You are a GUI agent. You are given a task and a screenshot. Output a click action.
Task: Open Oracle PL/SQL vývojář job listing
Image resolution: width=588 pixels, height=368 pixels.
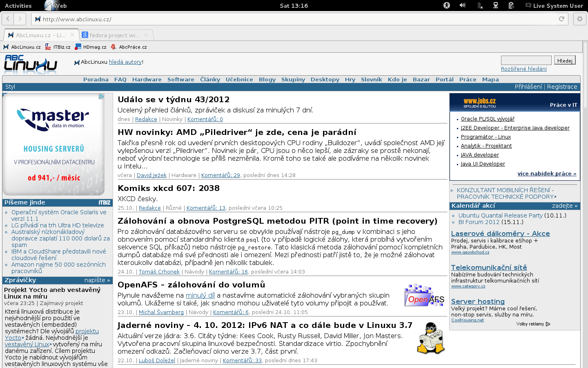coord(488,119)
